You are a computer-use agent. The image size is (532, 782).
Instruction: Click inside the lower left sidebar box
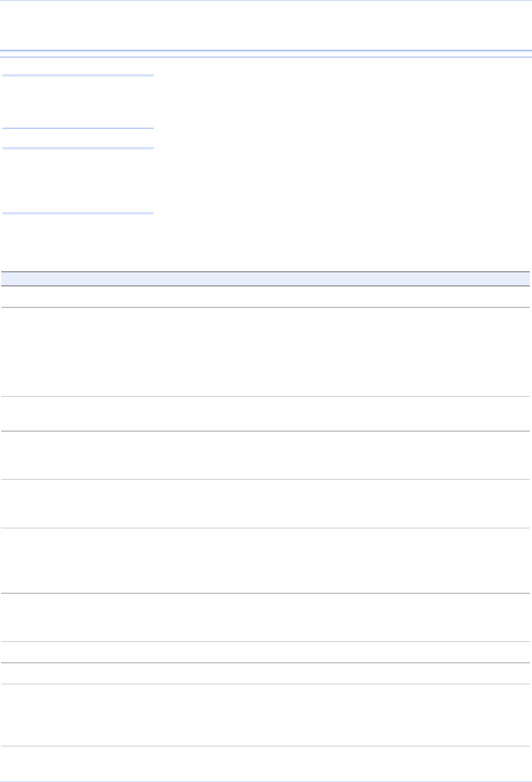point(77,180)
